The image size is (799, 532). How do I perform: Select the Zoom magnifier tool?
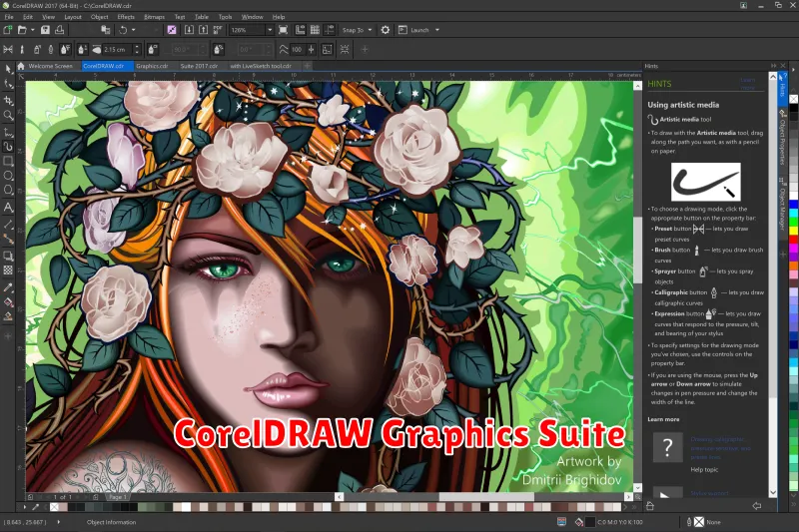click(8, 116)
